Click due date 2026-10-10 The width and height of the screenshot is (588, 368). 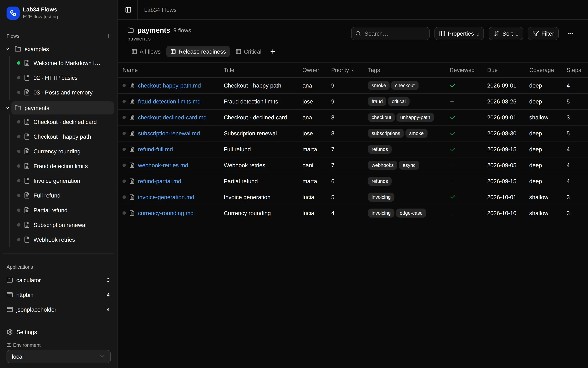pos(501,213)
